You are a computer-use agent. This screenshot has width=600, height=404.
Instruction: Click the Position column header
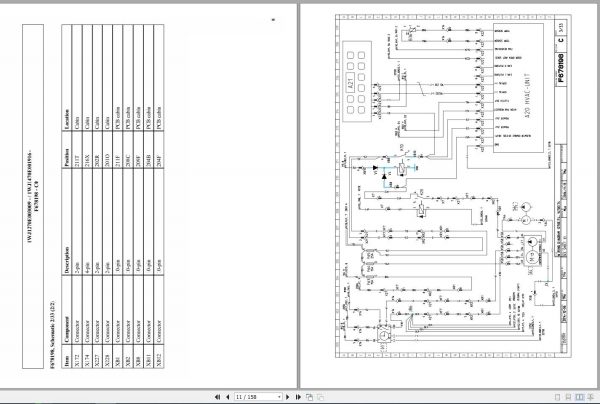point(67,150)
